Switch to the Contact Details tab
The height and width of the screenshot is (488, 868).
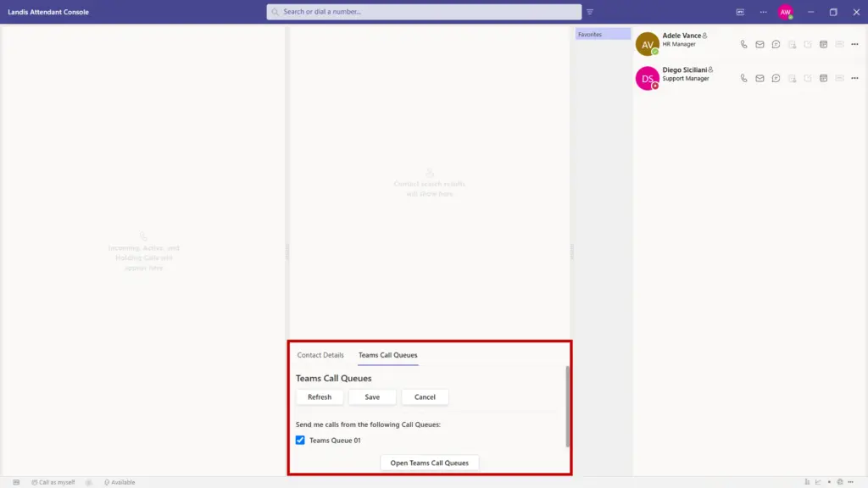tap(320, 355)
